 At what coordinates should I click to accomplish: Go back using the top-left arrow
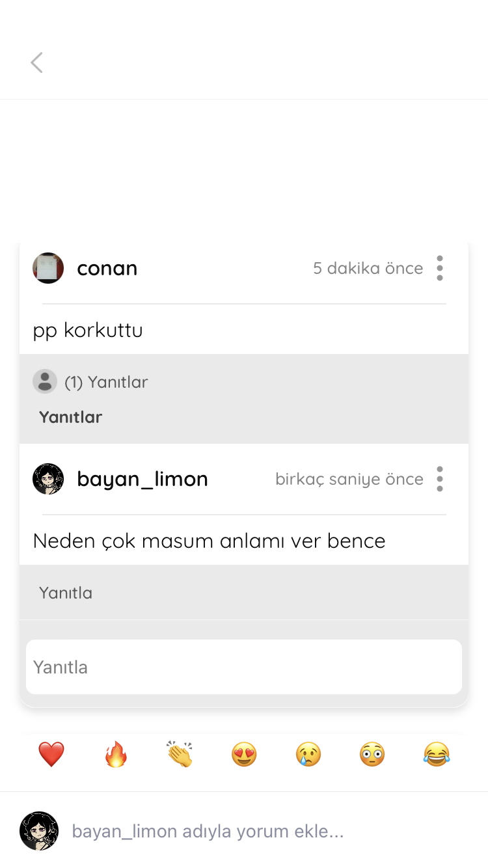36,62
